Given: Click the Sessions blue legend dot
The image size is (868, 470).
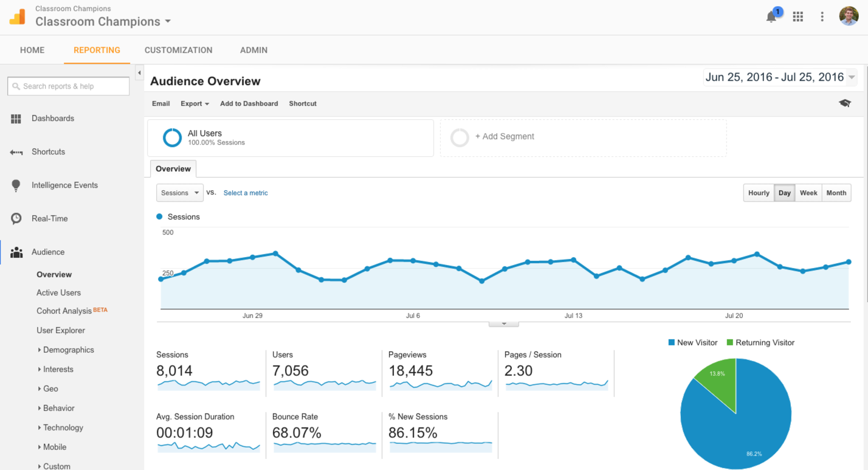Looking at the screenshot, I should click(159, 216).
